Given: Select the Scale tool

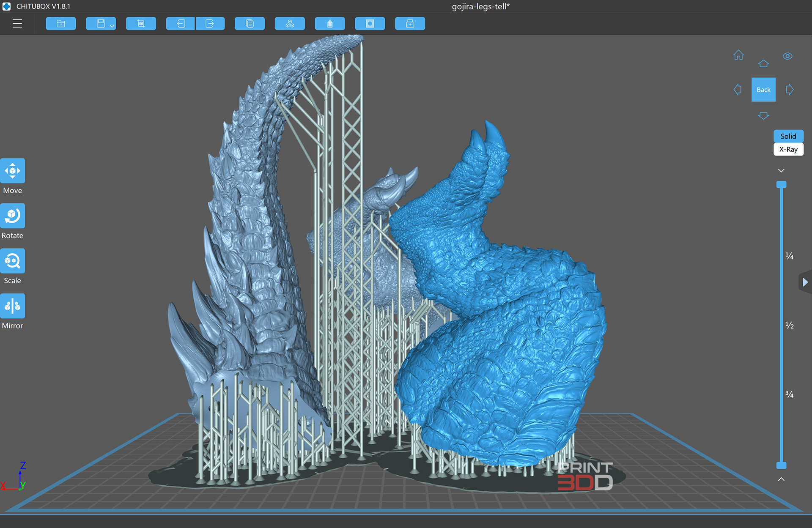Looking at the screenshot, I should (13, 261).
